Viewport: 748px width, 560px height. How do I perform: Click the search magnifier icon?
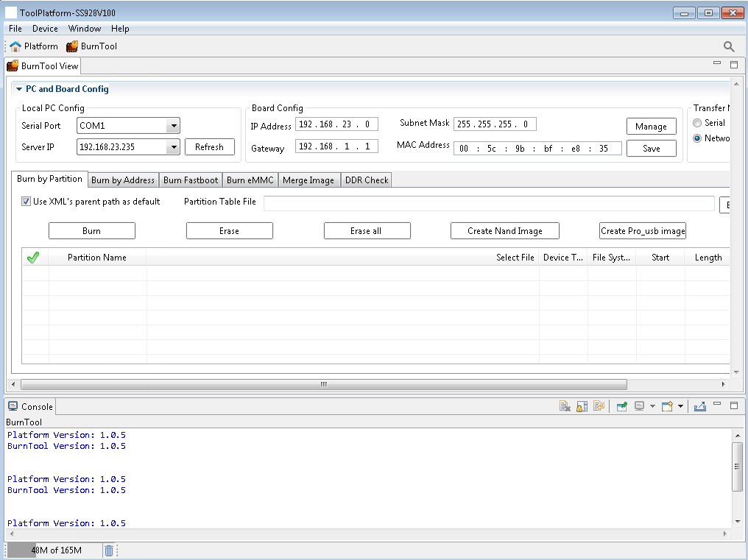(x=729, y=46)
